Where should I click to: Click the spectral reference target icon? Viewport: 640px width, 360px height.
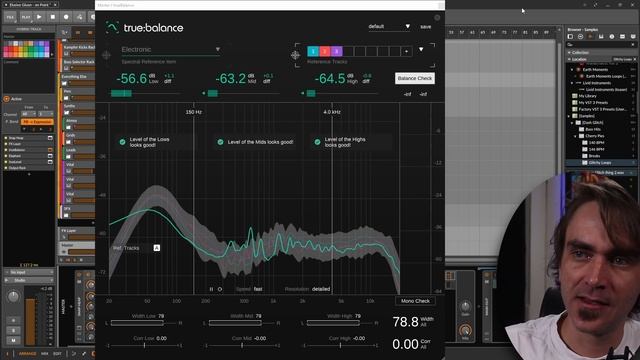click(107, 55)
